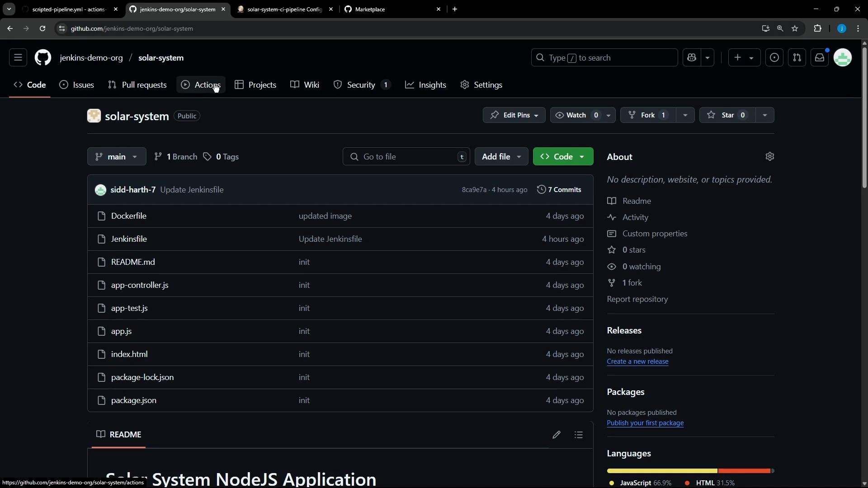Open commit hash 8ca9e7a
The width and height of the screenshot is (868, 488).
(x=474, y=190)
